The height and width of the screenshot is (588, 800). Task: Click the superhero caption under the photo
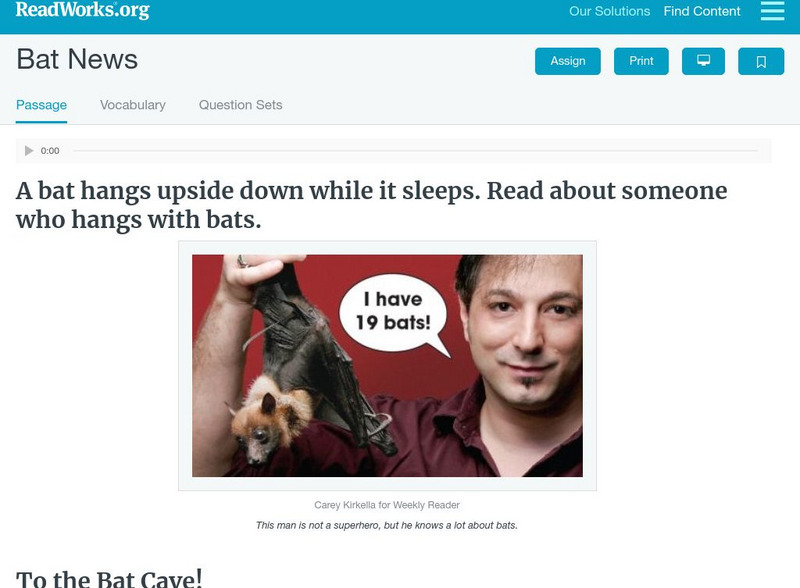tap(387, 525)
